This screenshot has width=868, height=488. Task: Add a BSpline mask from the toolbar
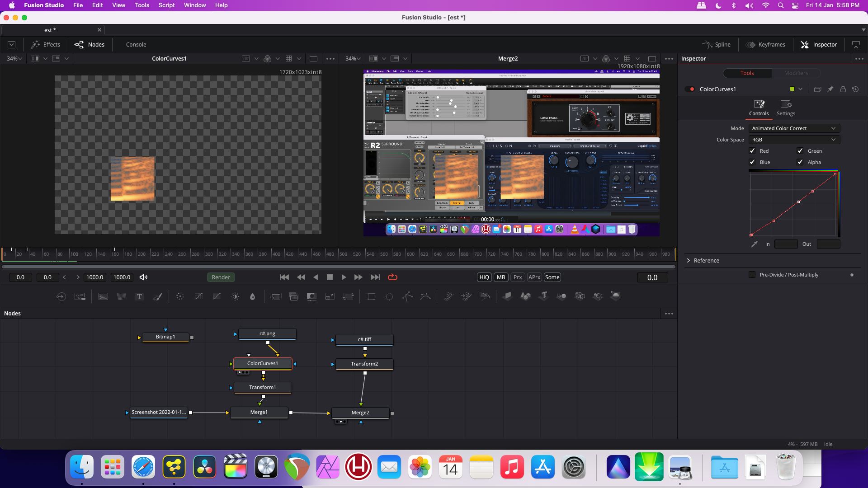tap(425, 296)
